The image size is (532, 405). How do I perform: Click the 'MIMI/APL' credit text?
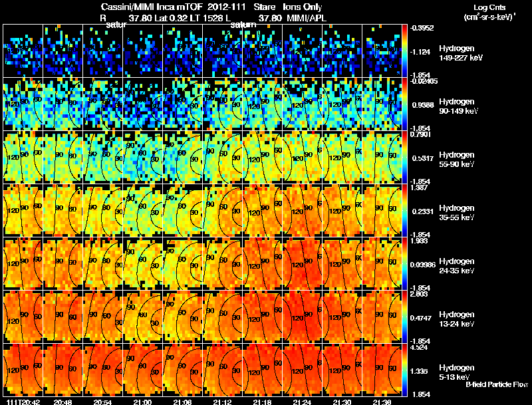coord(307,18)
